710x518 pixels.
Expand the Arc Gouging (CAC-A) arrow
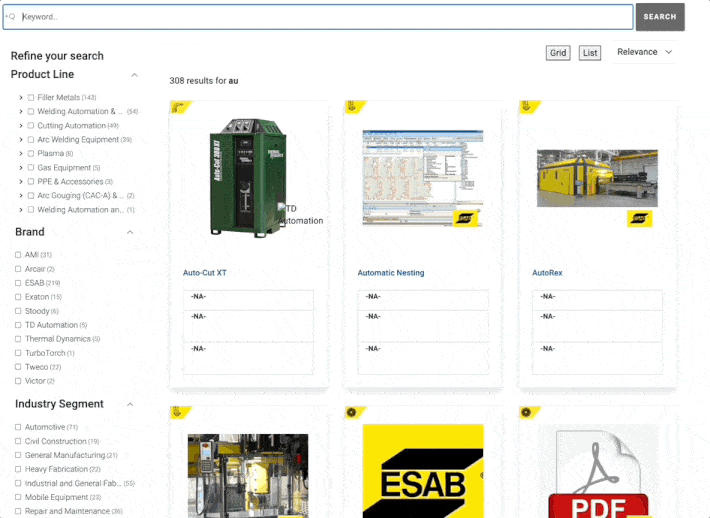tap(21, 196)
